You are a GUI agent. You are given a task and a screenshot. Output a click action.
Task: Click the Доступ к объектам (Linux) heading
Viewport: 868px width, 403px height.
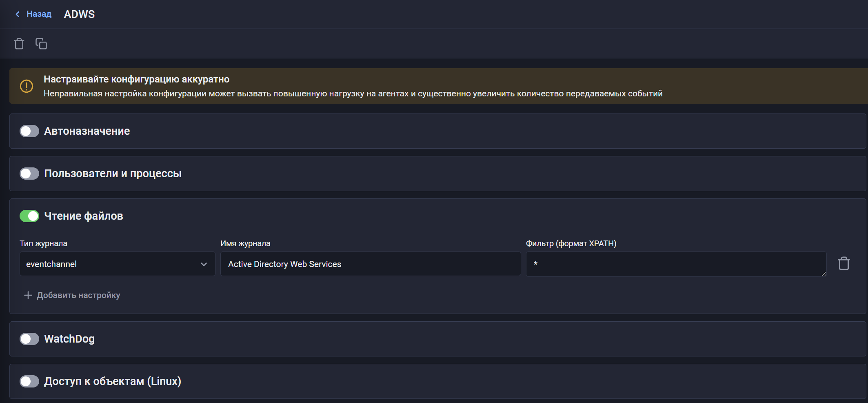(x=113, y=381)
